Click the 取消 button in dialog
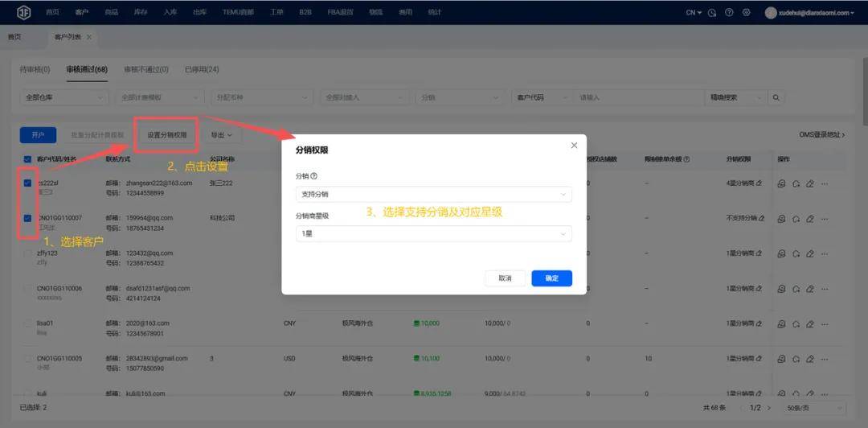868x428 pixels. pyautogui.click(x=505, y=278)
